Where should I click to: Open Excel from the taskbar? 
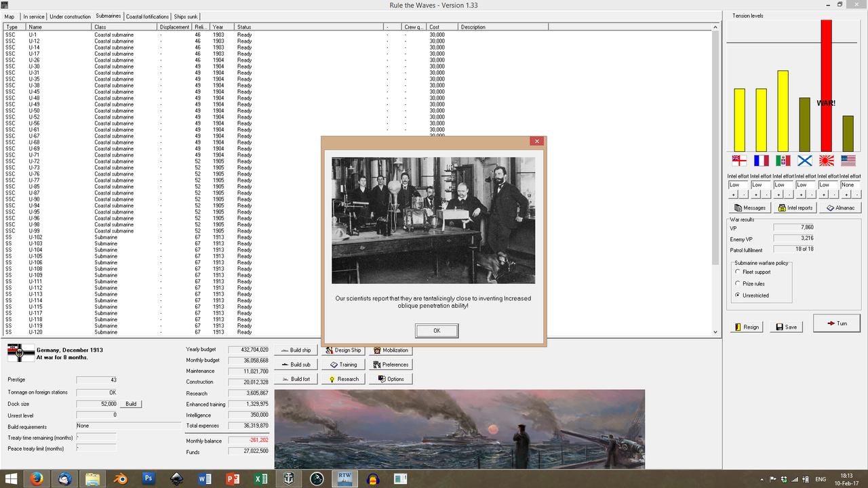260,479
